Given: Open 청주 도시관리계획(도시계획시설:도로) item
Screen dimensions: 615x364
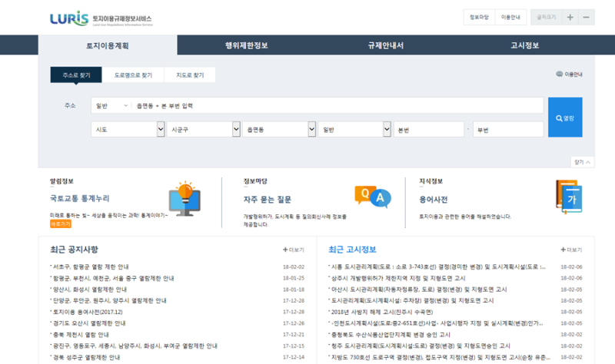Looking at the screenshot, I should [420, 346].
